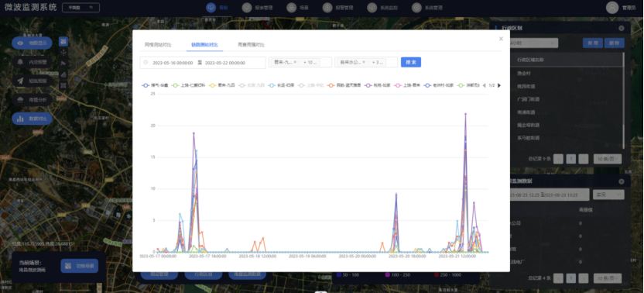Click the bar chart icon for 数据对比

[x=20, y=119]
